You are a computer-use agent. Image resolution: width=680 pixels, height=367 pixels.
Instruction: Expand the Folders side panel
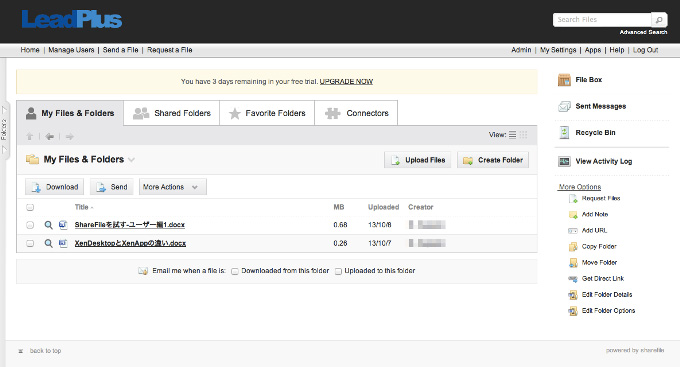pyautogui.click(x=4, y=129)
